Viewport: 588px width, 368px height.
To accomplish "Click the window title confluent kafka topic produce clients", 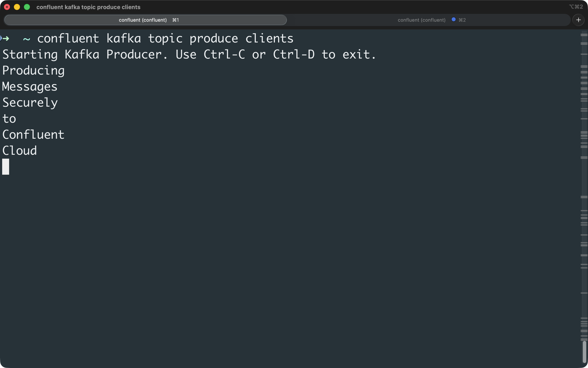I will [x=88, y=7].
